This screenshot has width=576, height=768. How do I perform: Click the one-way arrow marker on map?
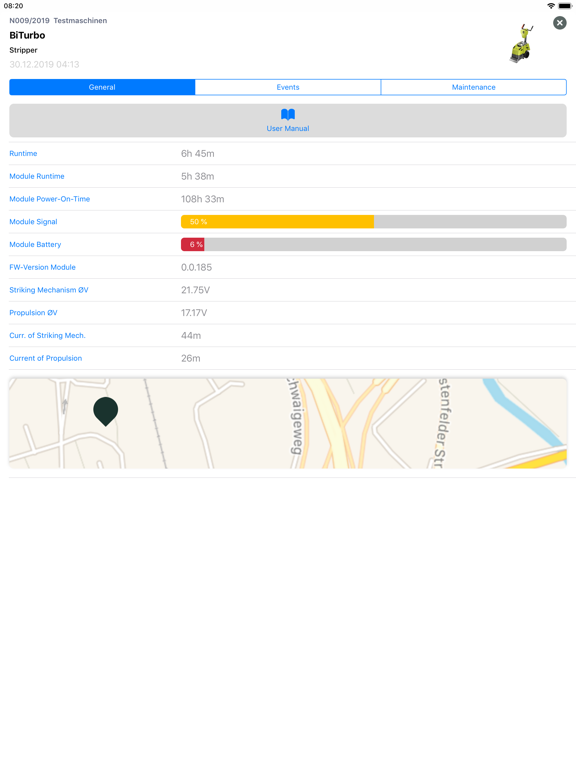(65, 406)
